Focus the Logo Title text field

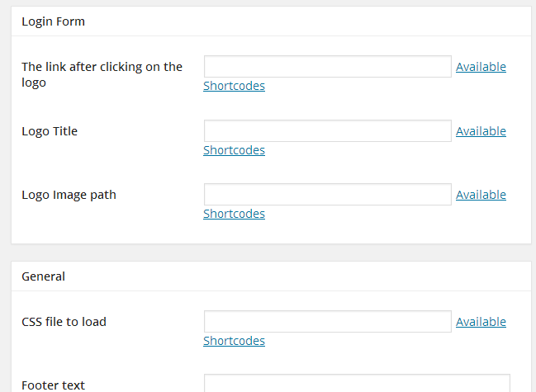coord(327,131)
